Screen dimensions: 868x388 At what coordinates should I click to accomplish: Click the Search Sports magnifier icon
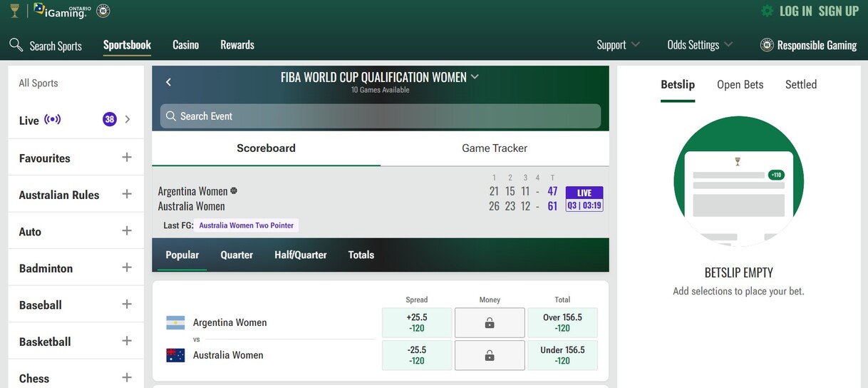coord(16,45)
